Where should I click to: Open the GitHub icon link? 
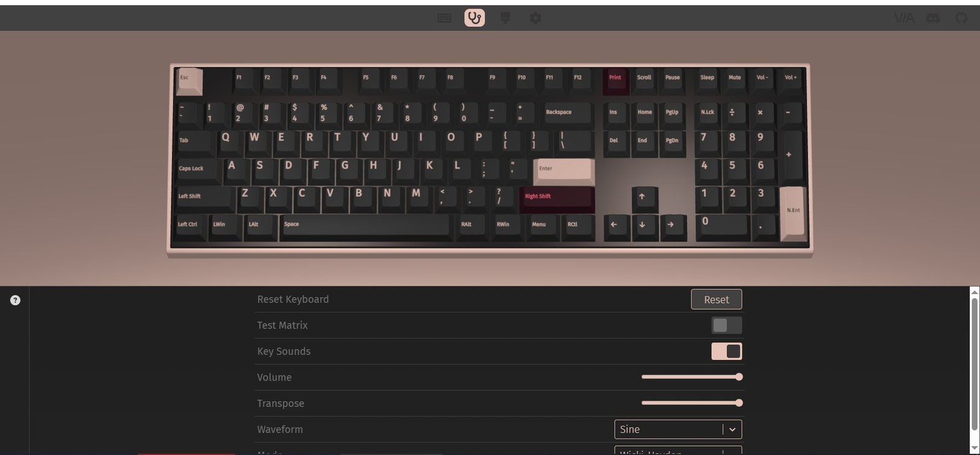click(x=962, y=18)
